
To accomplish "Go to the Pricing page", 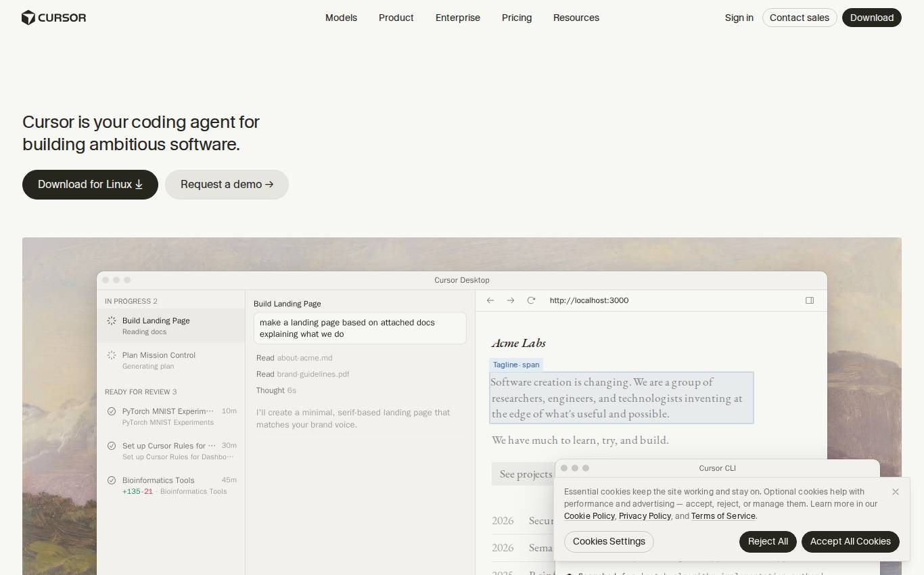I will pos(517,18).
